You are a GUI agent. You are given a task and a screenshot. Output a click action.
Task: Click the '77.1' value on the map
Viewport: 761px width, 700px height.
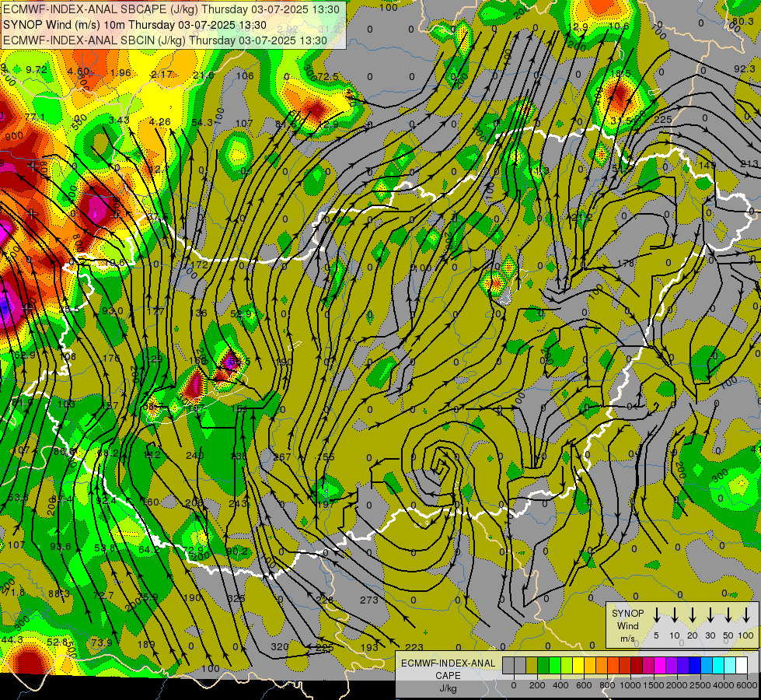(35, 117)
